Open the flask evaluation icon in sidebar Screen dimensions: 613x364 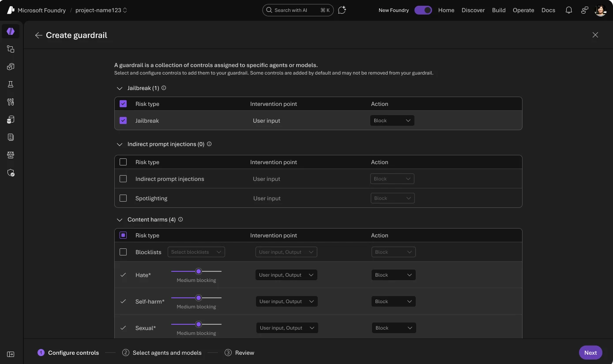(x=11, y=84)
